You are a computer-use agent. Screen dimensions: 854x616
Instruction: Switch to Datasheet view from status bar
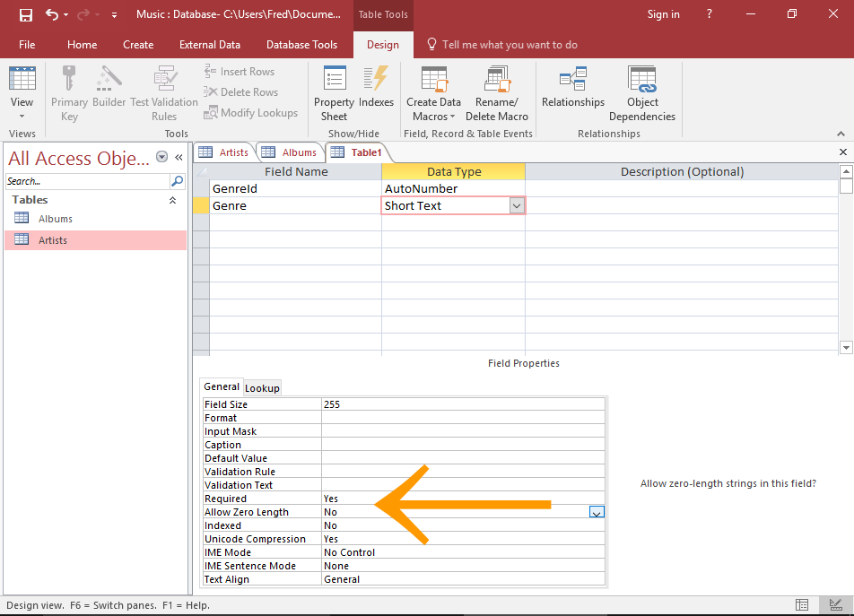point(802,604)
